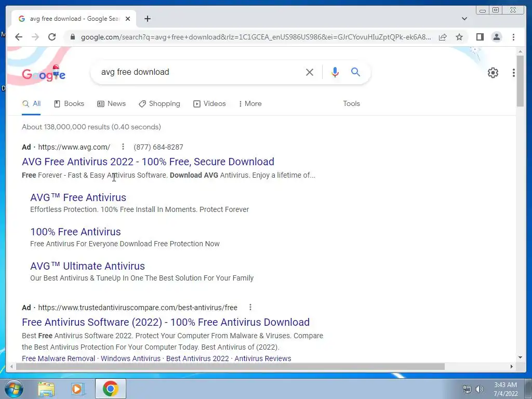Go to the Google homepage logo

[x=44, y=73]
